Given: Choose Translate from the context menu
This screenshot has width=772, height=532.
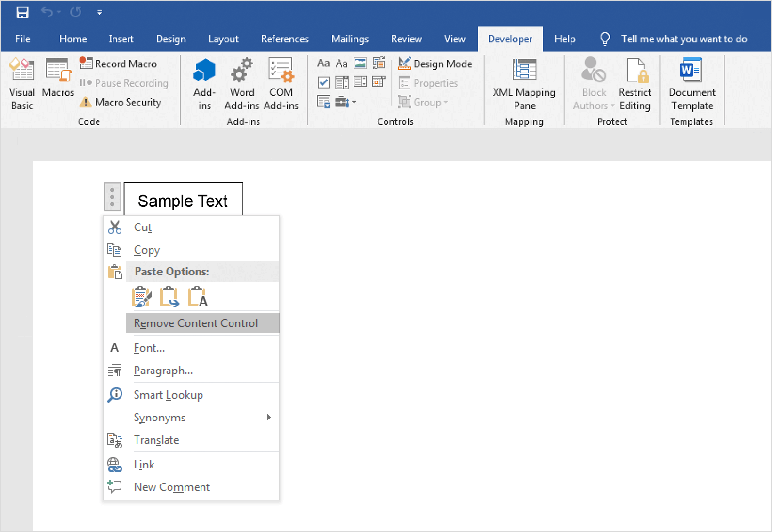Looking at the screenshot, I should 191,440.
